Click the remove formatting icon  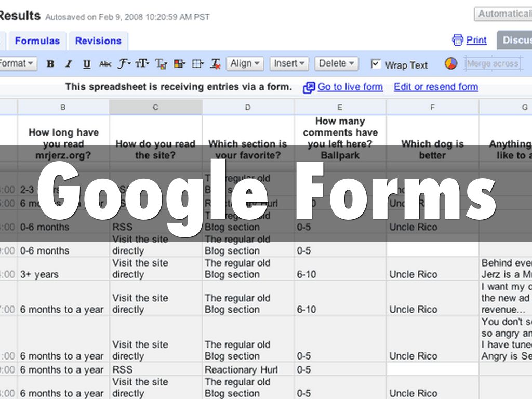click(x=216, y=64)
